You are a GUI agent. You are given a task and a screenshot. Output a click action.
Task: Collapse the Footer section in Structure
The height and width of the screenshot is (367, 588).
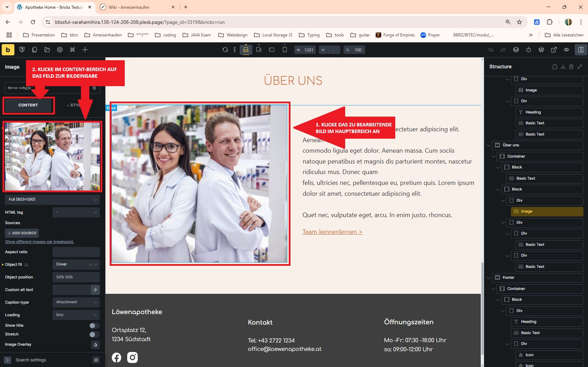click(489, 278)
